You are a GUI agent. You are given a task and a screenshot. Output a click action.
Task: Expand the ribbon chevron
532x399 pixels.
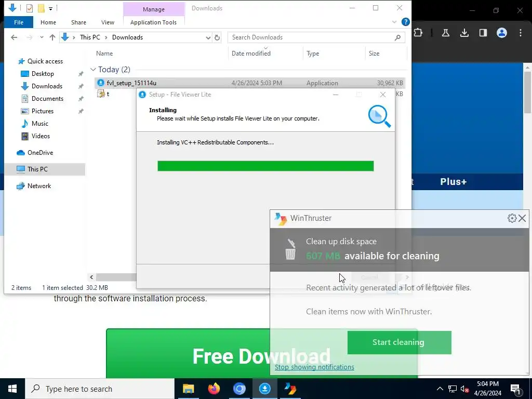394,22
